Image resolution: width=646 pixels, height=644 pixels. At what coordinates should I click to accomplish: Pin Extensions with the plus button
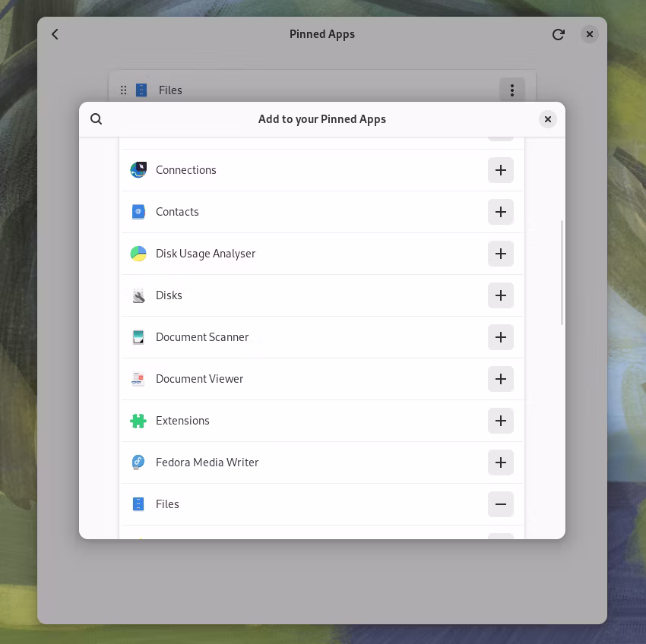(x=500, y=421)
